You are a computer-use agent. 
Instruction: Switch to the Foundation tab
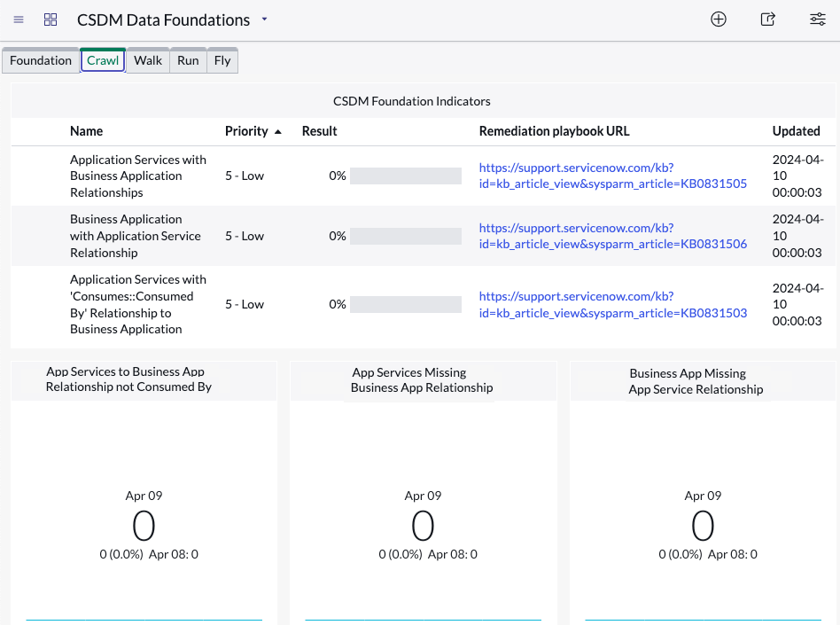click(41, 60)
